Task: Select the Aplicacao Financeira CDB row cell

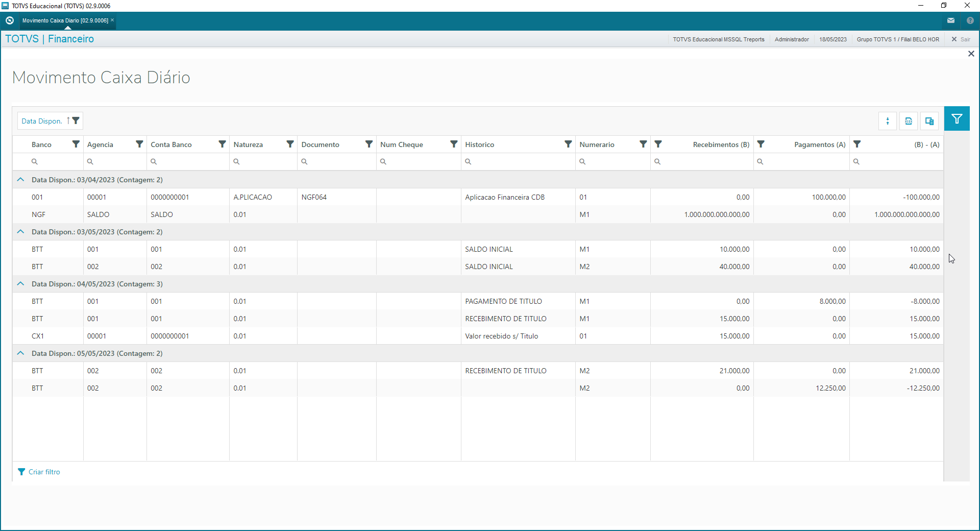Action: (x=518, y=197)
